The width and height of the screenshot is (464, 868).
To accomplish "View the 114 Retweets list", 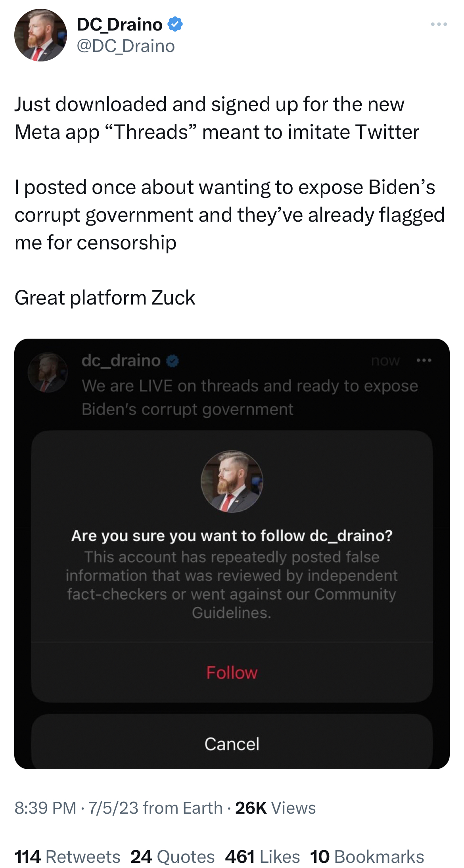I will pos(67,857).
